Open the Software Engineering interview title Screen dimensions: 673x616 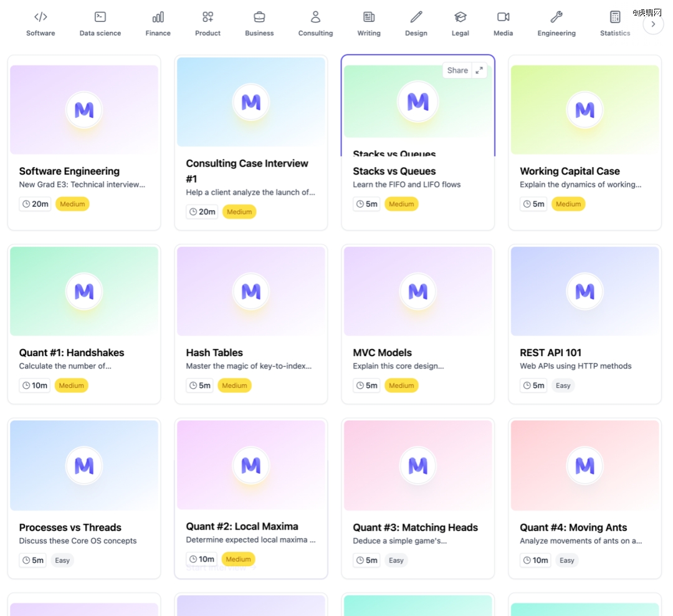[x=70, y=171]
